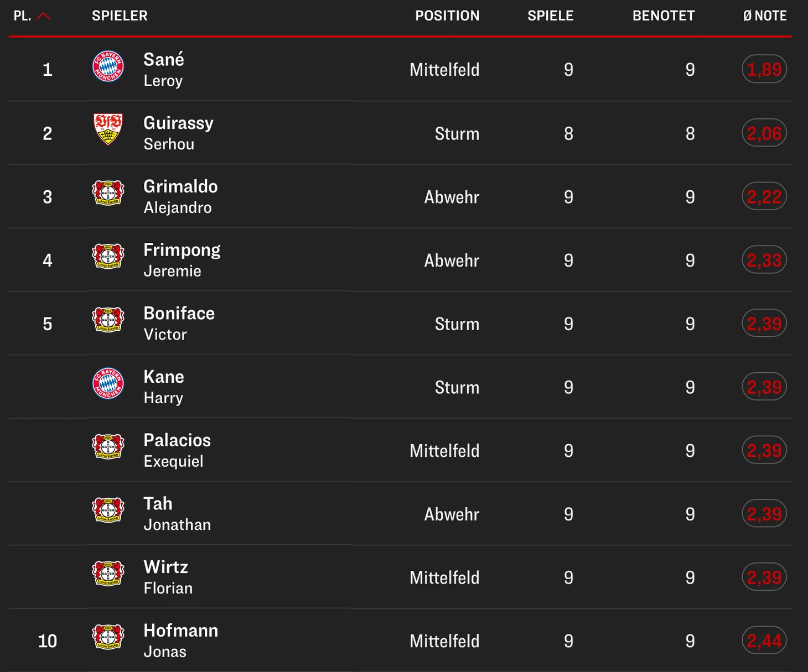Viewport: 808px width, 672px height.
Task: Sort by the POSITION column header
Action: click(447, 15)
